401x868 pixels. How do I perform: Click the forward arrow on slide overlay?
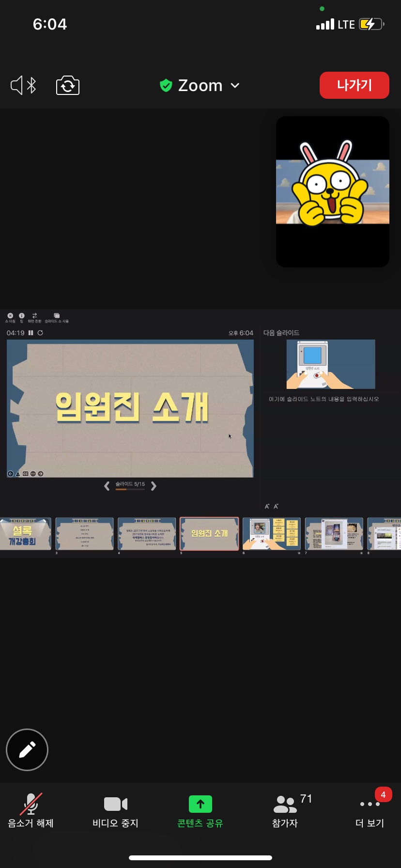tap(41, 474)
